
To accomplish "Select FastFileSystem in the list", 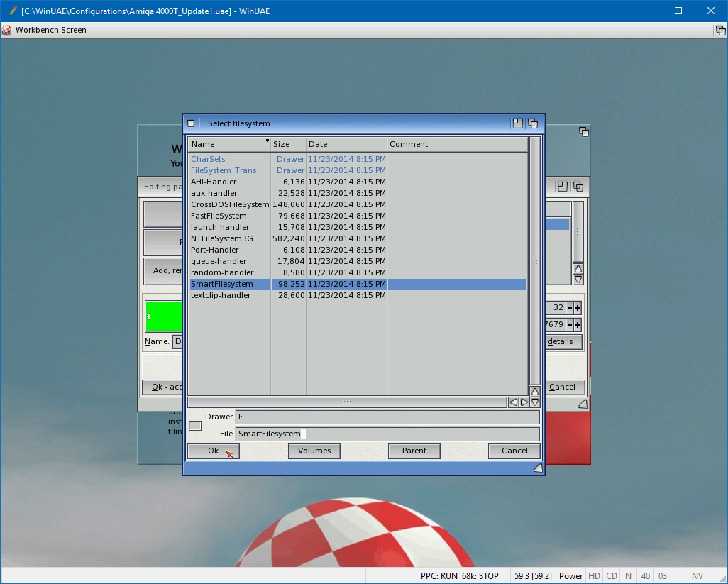I will pyautogui.click(x=219, y=216).
